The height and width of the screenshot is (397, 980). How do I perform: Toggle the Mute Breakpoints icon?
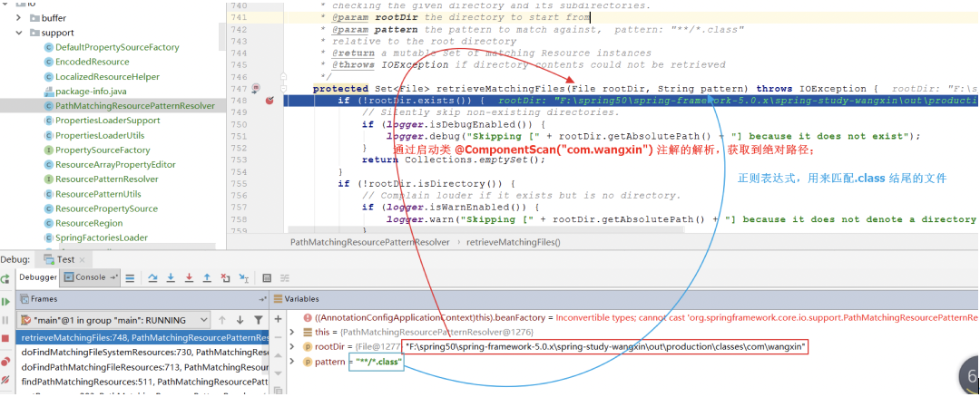pos(5,379)
